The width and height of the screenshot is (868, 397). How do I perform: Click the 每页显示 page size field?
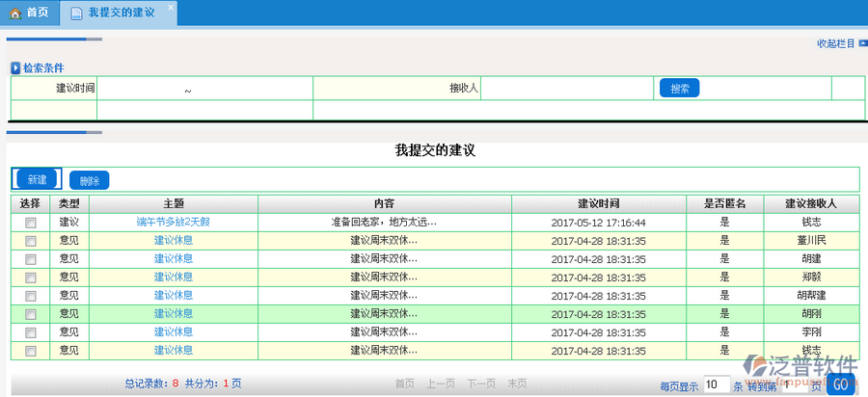pos(716,384)
